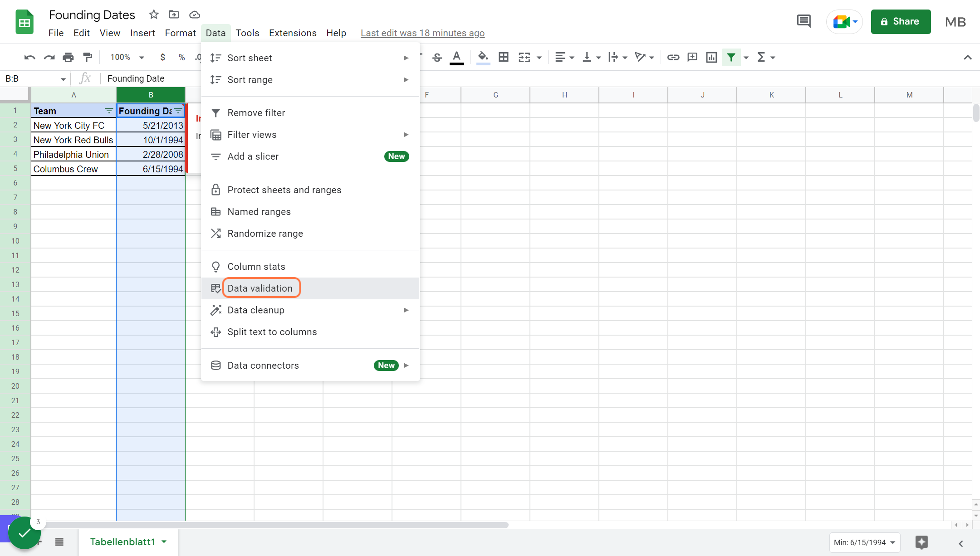The width and height of the screenshot is (980, 556).
Task: Open Filter views submenu
Action: (310, 135)
